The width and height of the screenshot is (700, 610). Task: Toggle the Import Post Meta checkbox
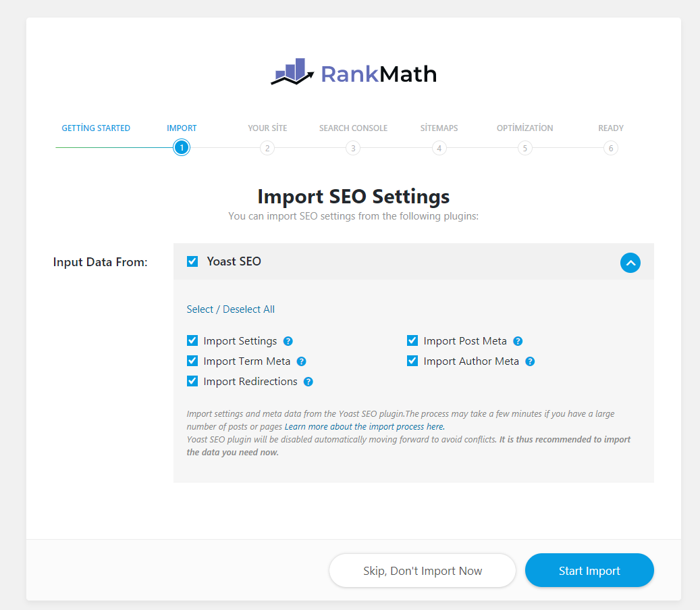(412, 340)
